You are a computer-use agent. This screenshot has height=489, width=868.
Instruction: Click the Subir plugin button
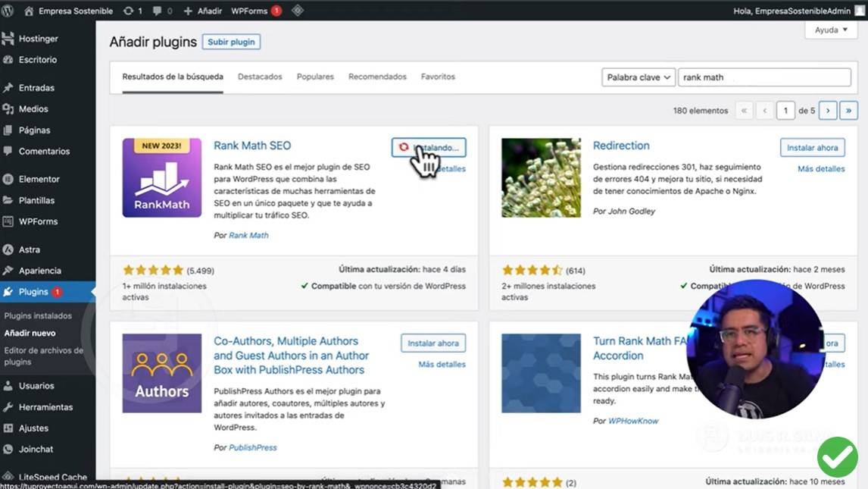(232, 42)
